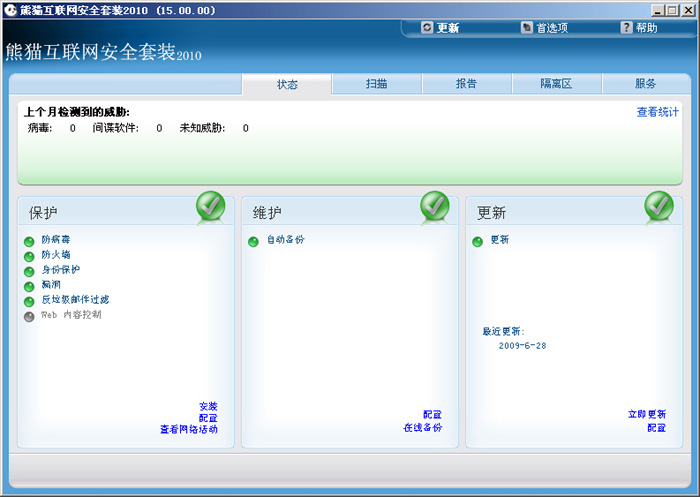This screenshot has width=700, height=497.
Task: Open the 防病毒 protection item
Action: (56, 240)
